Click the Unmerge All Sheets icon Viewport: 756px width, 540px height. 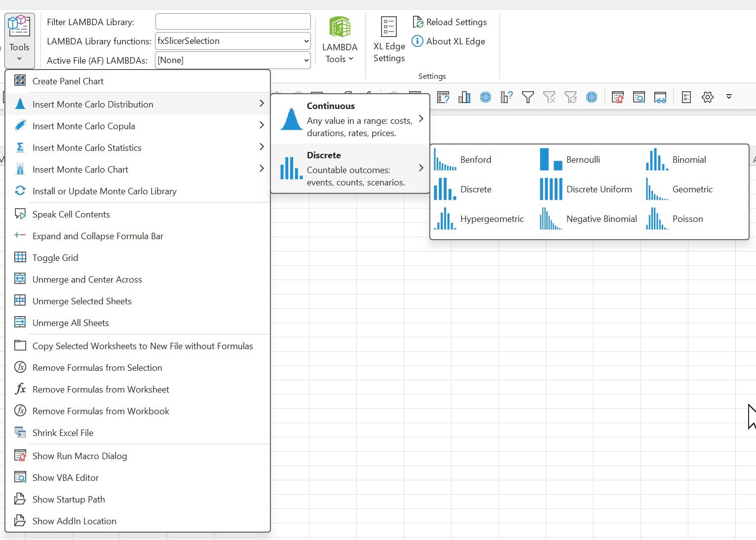(20, 323)
